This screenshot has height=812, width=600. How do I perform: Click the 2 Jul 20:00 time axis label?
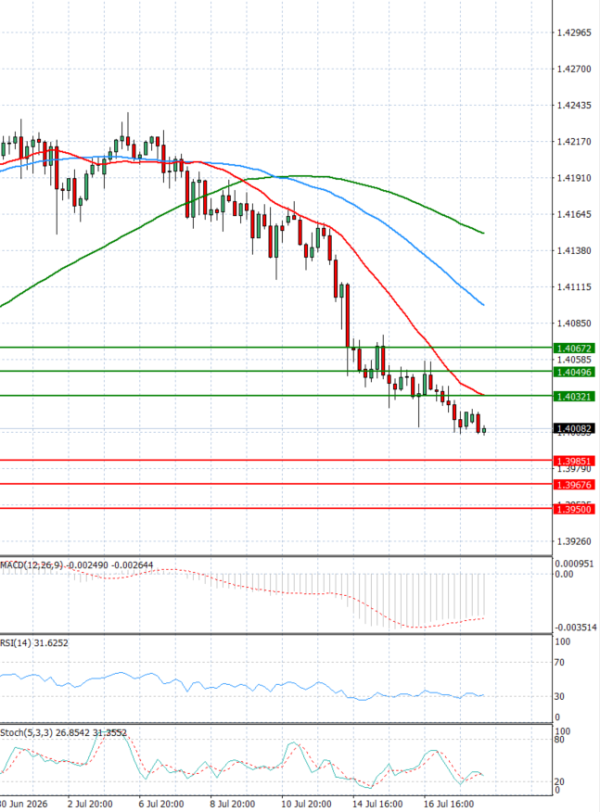tap(90, 804)
